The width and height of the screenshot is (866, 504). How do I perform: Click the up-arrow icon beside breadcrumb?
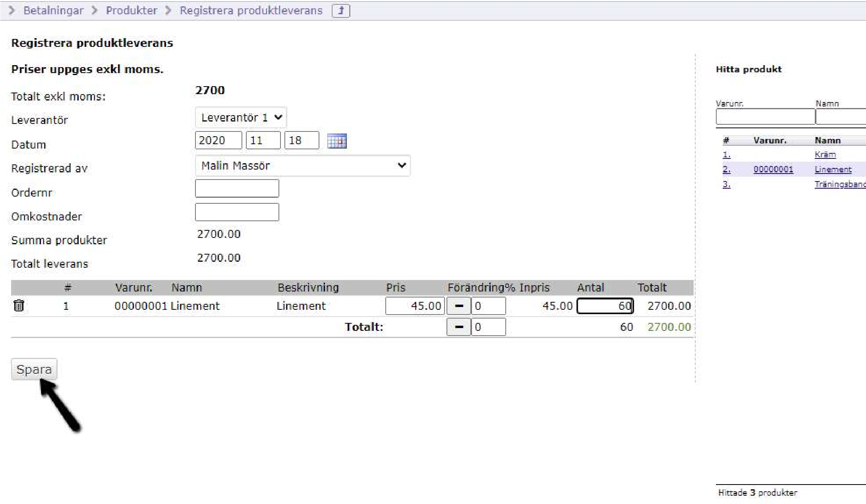[x=341, y=11]
